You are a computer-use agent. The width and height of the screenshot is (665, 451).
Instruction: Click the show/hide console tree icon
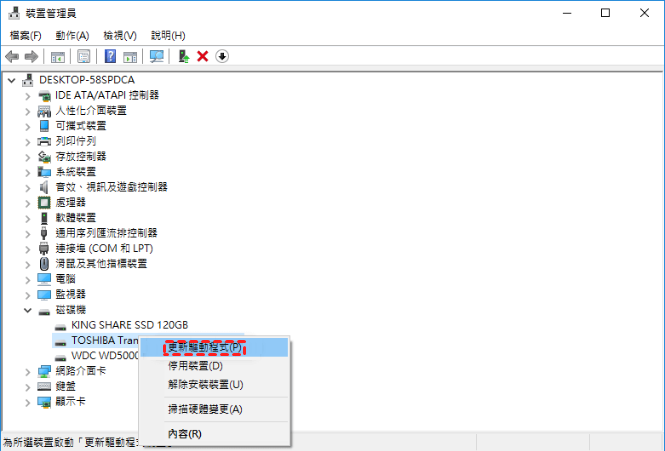[58, 56]
